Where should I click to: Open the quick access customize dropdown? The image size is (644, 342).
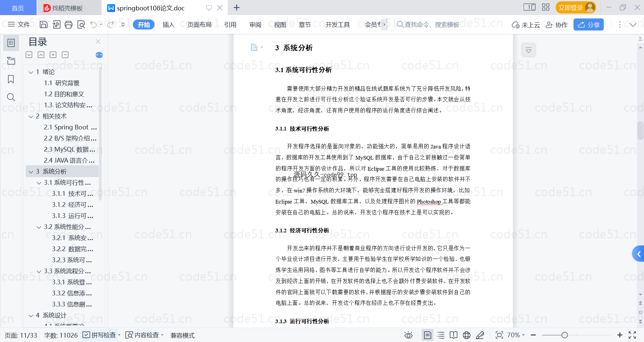tap(123, 24)
